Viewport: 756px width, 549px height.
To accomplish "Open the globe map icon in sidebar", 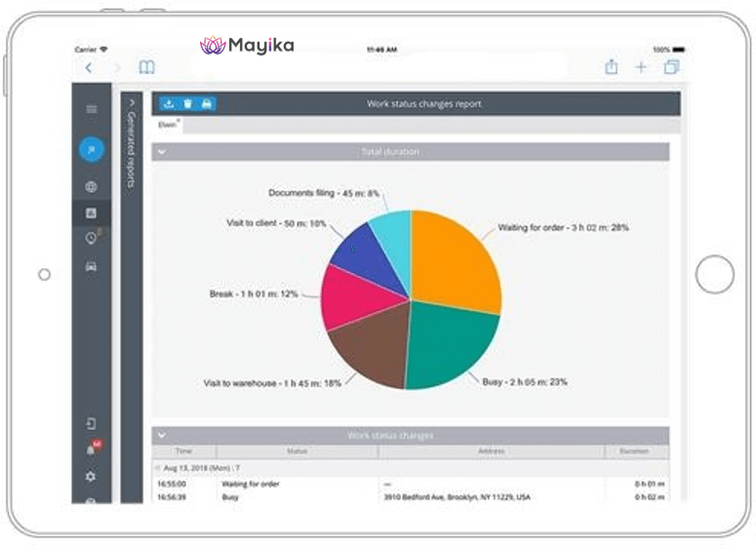I will point(92,186).
